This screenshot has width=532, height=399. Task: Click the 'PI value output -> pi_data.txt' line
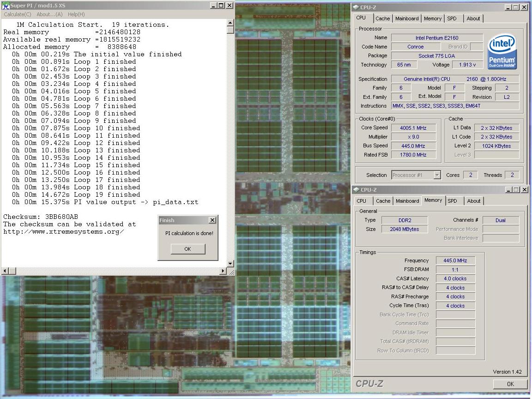point(105,202)
